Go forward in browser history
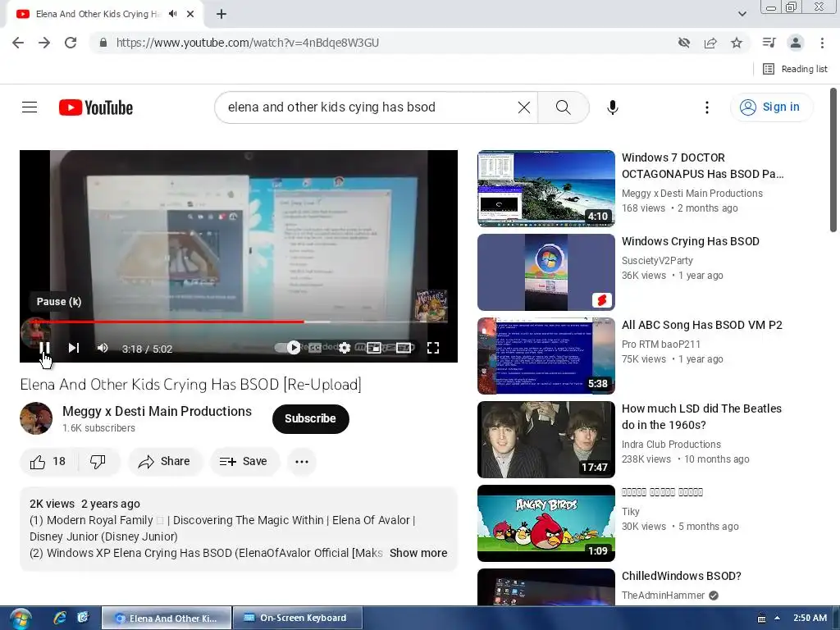This screenshot has width=840, height=630. click(x=44, y=43)
